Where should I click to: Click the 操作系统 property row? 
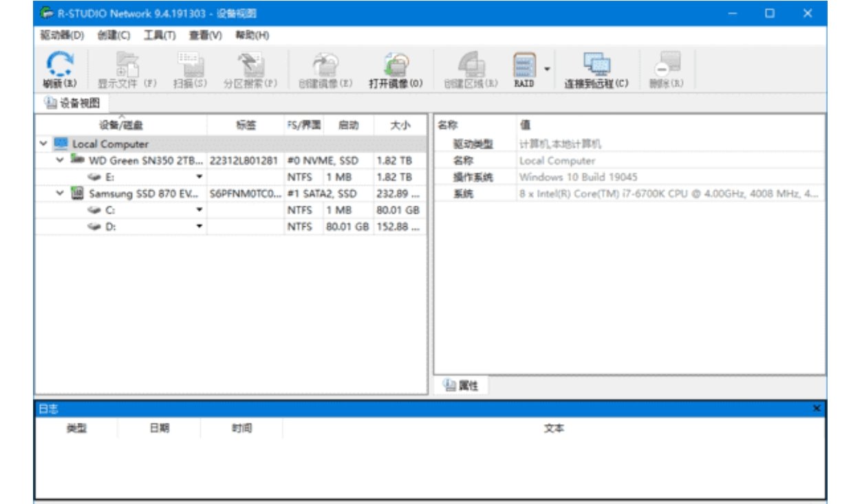coord(630,177)
